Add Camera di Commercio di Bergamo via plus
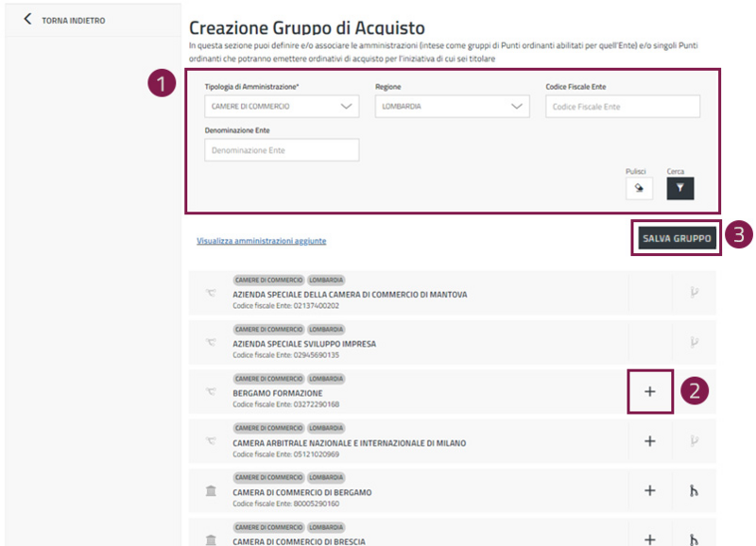756x546 pixels. point(649,490)
